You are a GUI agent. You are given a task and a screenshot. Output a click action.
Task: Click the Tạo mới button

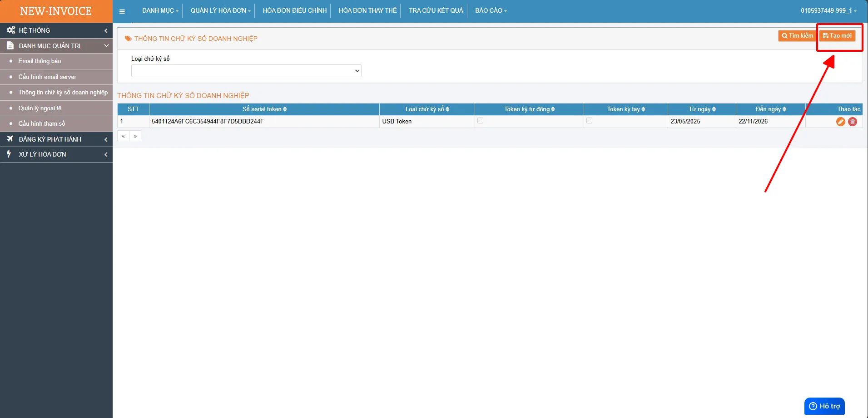pos(837,35)
